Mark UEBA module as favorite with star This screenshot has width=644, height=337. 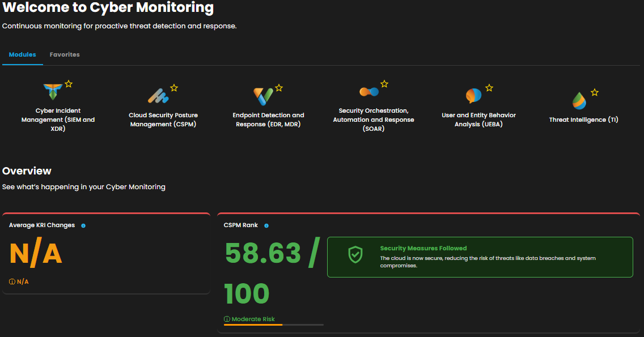tap(489, 88)
